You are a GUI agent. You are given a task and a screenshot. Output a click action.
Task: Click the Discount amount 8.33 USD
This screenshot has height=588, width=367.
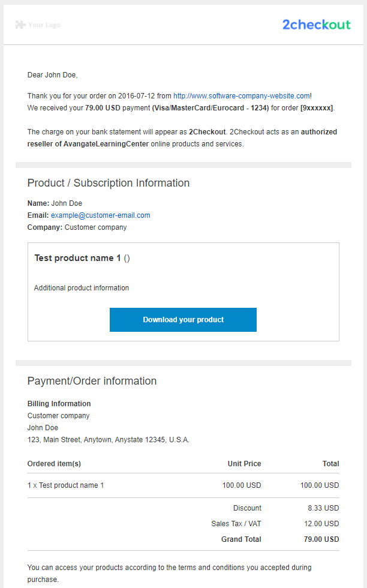[x=323, y=508]
